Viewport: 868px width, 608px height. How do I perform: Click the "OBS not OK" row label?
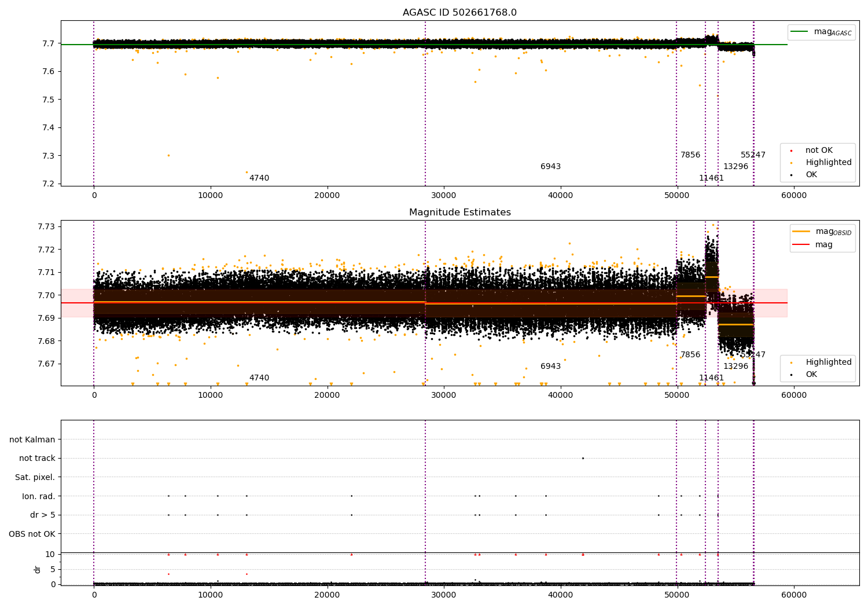click(32, 534)
